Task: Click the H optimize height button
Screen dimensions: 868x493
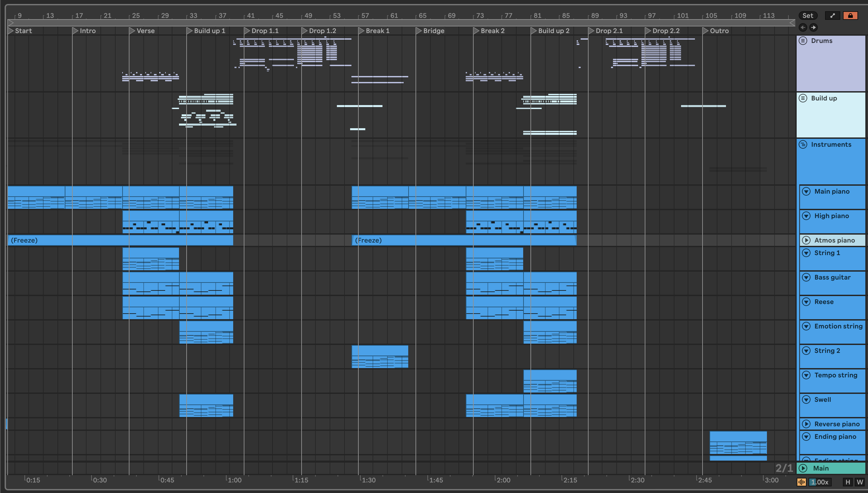Action: (x=848, y=482)
